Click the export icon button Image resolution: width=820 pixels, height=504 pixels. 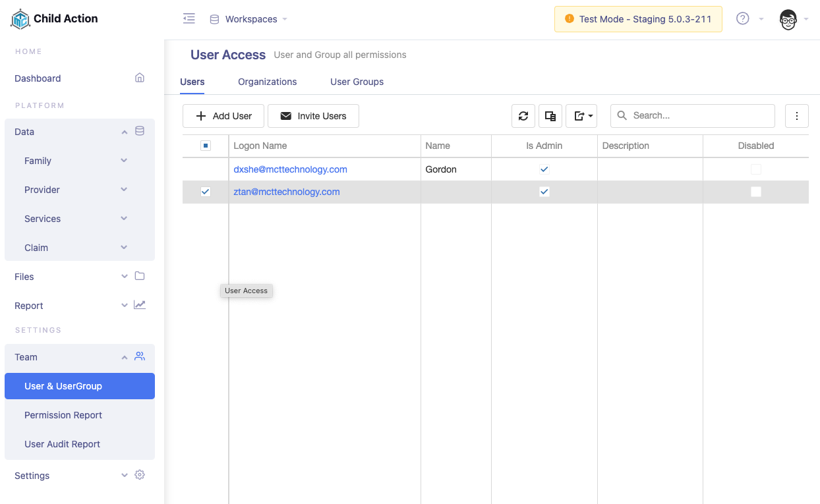click(x=581, y=116)
